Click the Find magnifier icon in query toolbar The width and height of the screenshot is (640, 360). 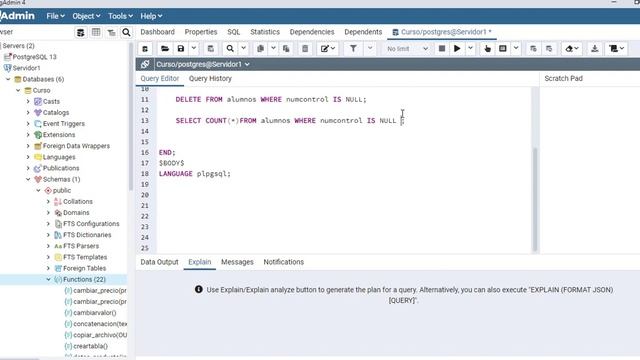230,49
